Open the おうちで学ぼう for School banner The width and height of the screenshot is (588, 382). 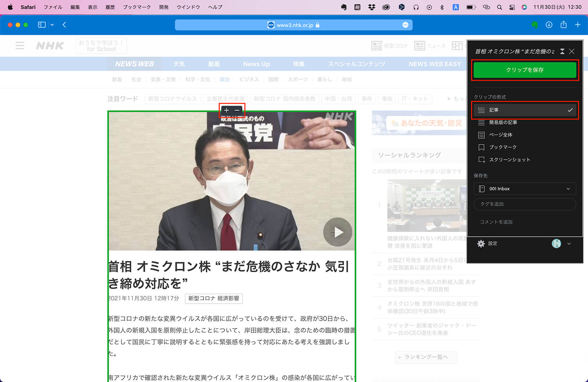101,46
